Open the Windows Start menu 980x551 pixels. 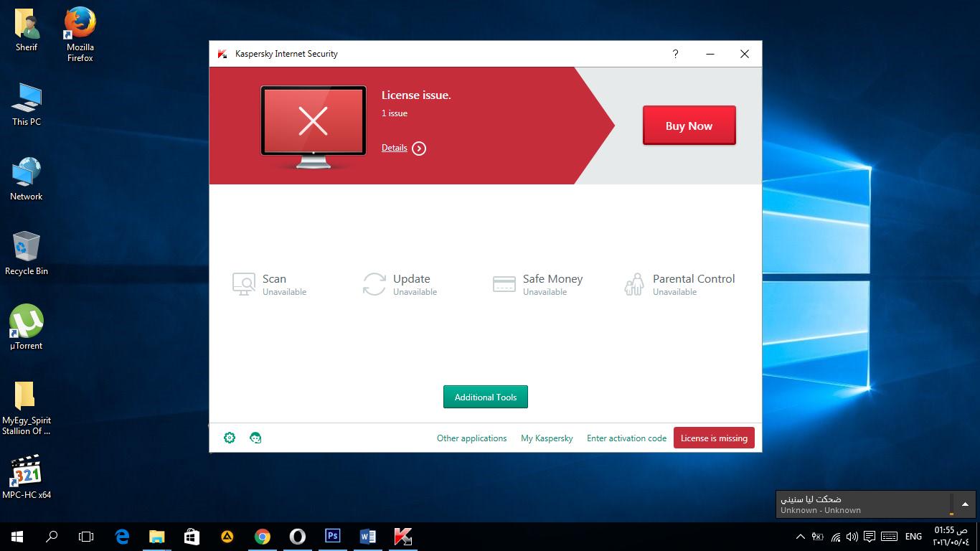coord(17,536)
